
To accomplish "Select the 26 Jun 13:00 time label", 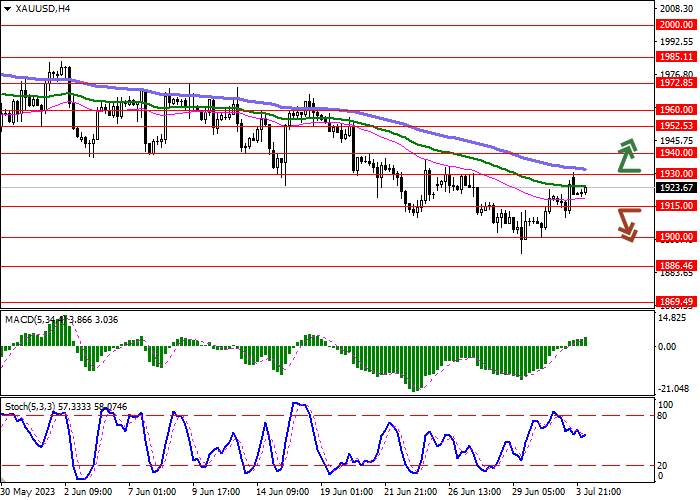I will point(475,492).
